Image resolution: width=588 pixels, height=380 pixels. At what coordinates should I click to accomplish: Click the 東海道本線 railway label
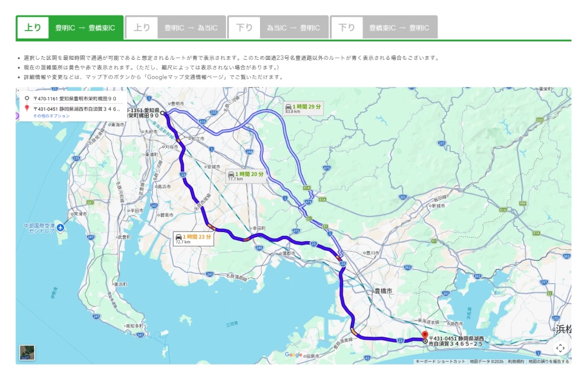(x=429, y=321)
